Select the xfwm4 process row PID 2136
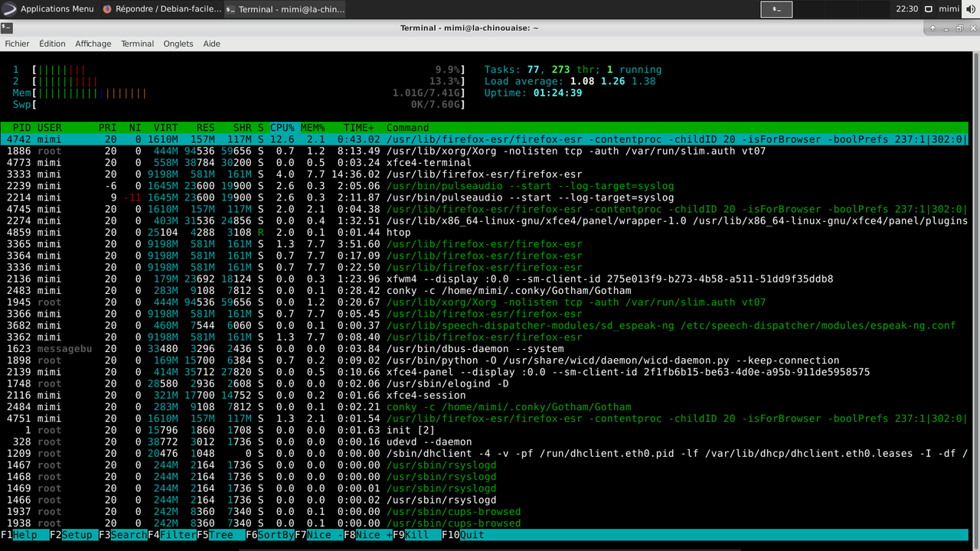The height and width of the screenshot is (551, 980). pos(484,279)
